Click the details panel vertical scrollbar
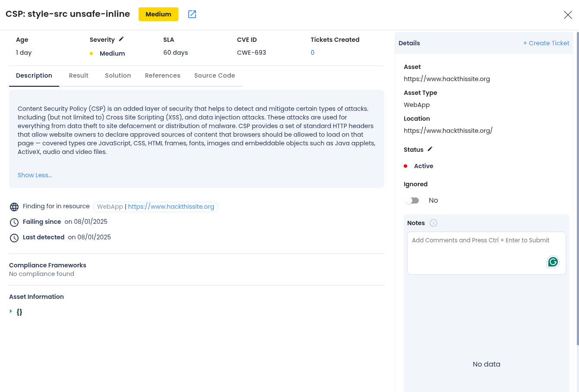Screen dimensions: 579x392 point(578,189)
